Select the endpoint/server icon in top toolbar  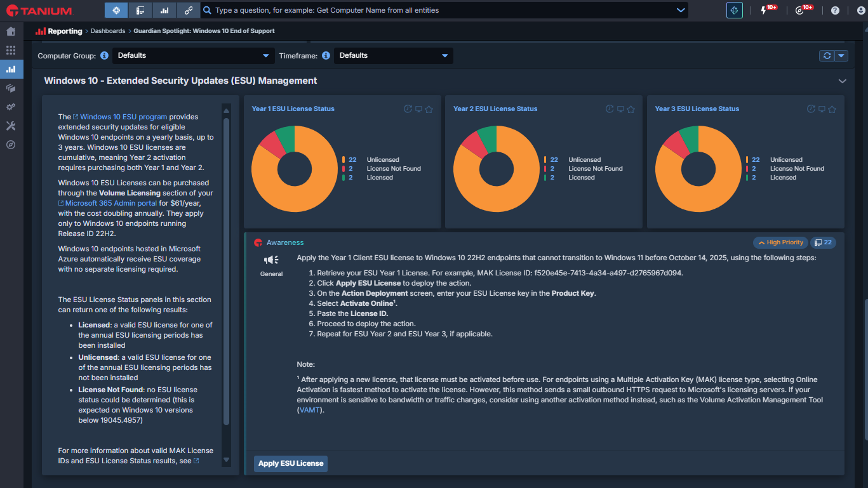140,10
